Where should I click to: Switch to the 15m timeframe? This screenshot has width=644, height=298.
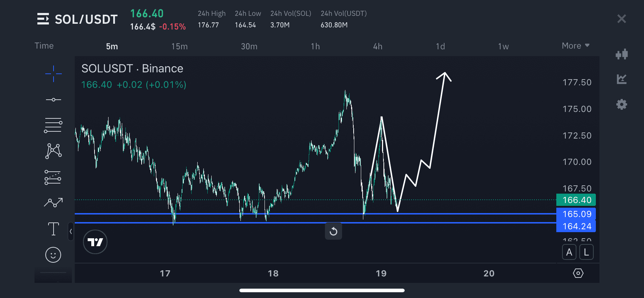pyautogui.click(x=179, y=46)
